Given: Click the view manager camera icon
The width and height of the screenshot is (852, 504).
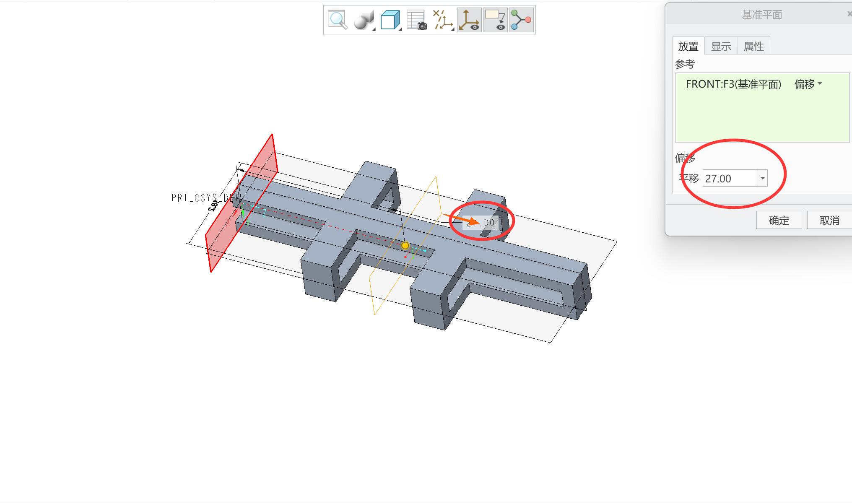Looking at the screenshot, I should point(416,20).
